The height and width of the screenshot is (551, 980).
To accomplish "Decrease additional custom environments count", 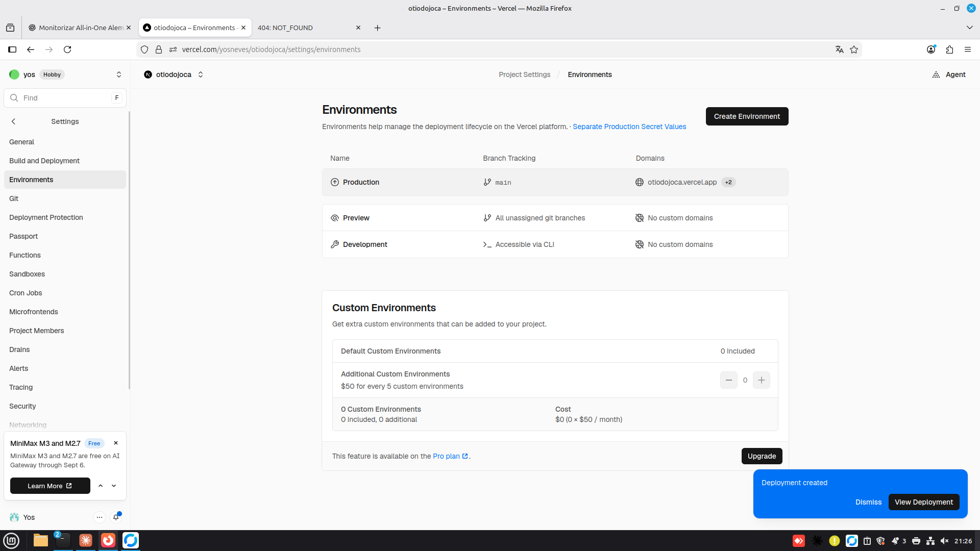I will pyautogui.click(x=729, y=380).
